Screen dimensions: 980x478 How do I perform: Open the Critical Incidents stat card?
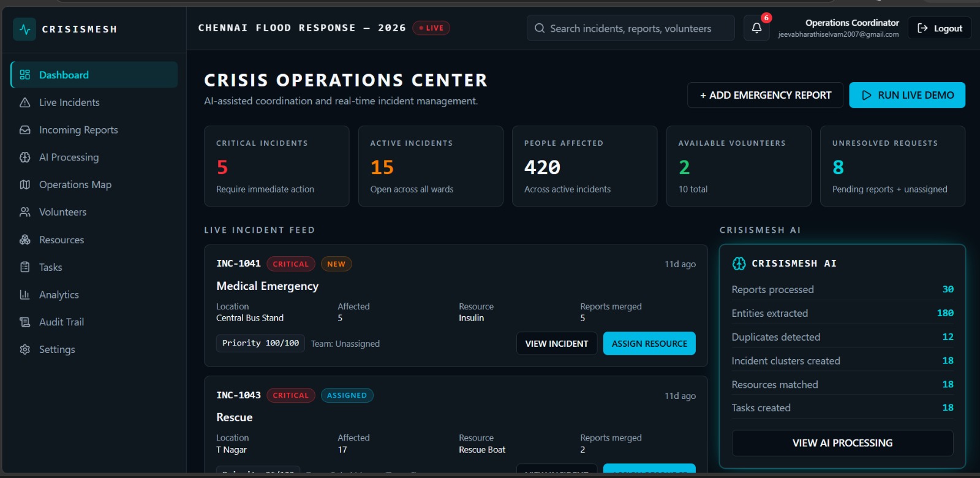tap(277, 166)
